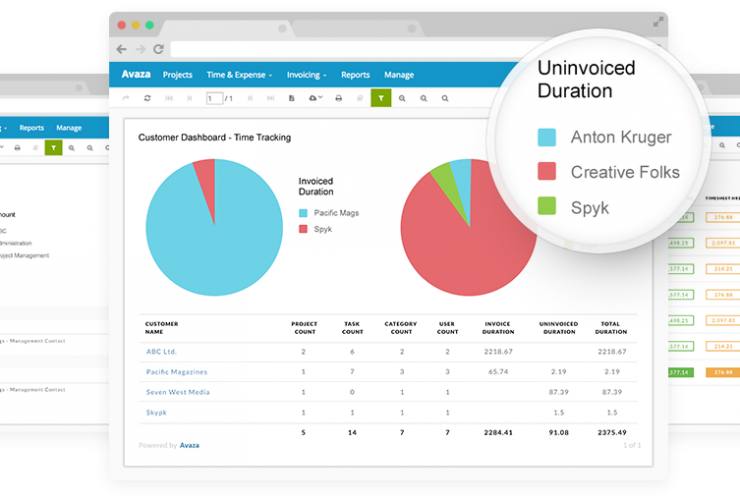Image resolution: width=740 pixels, height=500 pixels.
Task: Expand the Invoicing dropdown menu
Action: (x=307, y=75)
